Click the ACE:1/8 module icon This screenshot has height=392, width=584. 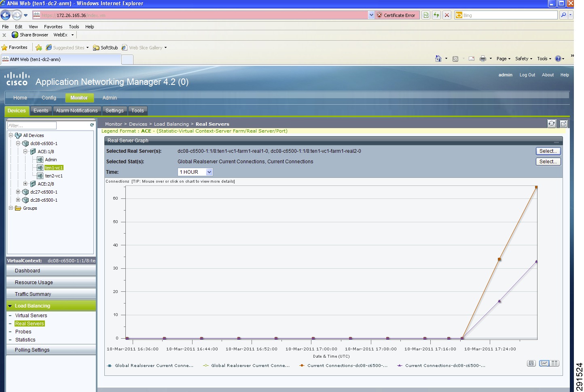33,152
